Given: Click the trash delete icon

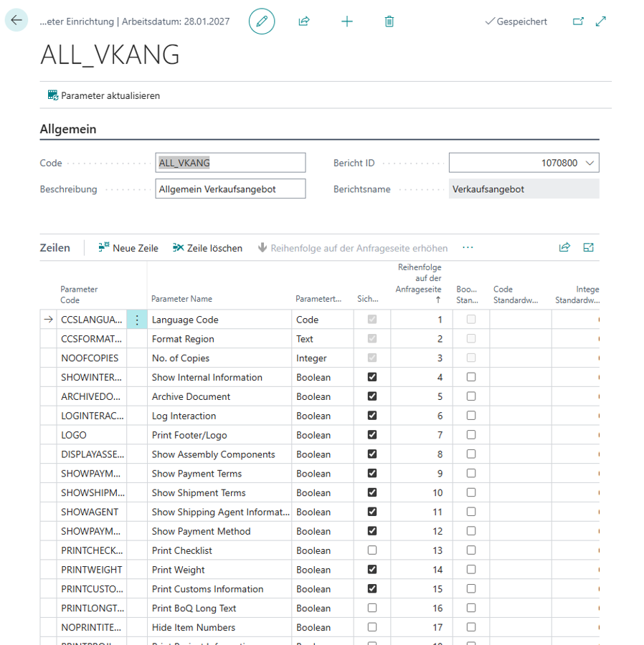Looking at the screenshot, I should 389,21.
